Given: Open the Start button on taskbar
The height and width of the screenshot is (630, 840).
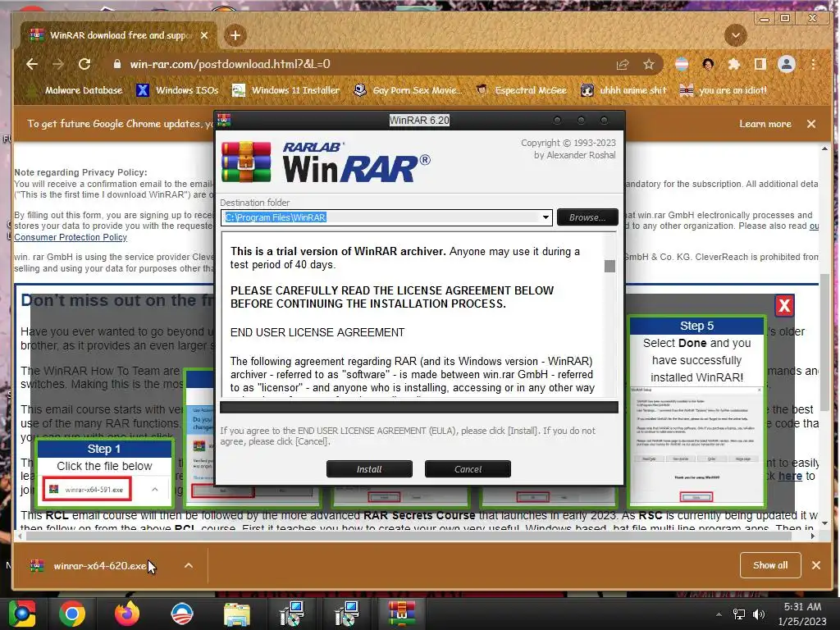Looking at the screenshot, I should [x=21, y=614].
